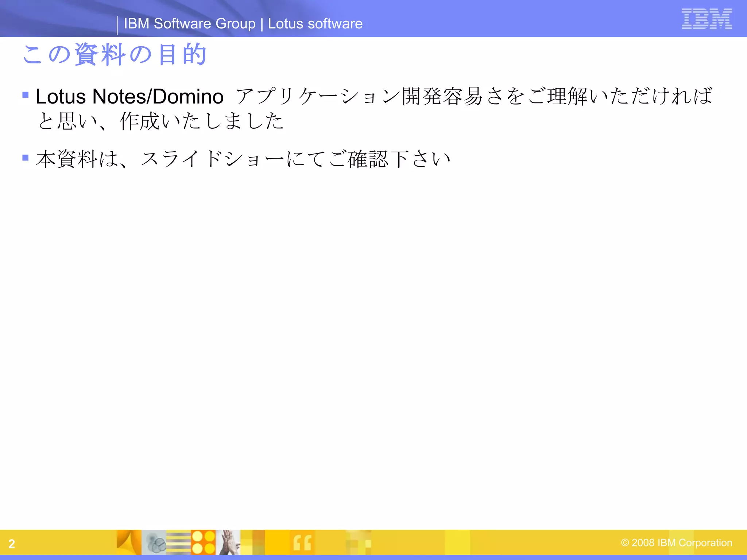Image resolution: width=747 pixels, height=560 pixels.
Task: Click "Lotus software" header text
Action: tap(315, 24)
